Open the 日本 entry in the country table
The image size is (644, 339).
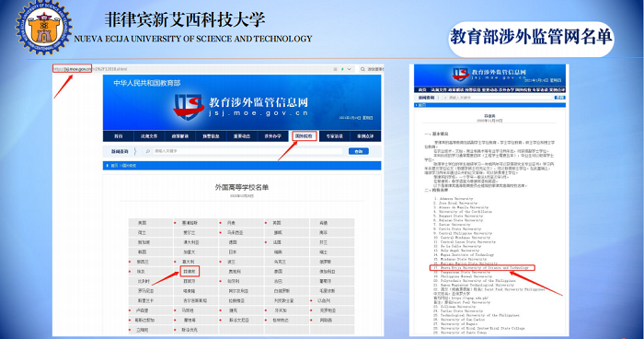pyautogui.click(x=233, y=251)
